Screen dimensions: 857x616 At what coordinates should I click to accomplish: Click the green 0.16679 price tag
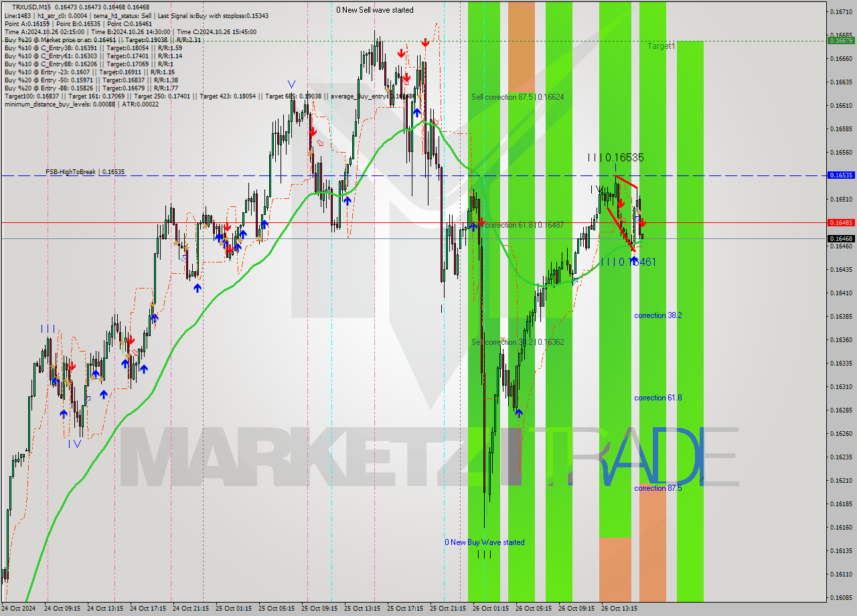pyautogui.click(x=841, y=40)
